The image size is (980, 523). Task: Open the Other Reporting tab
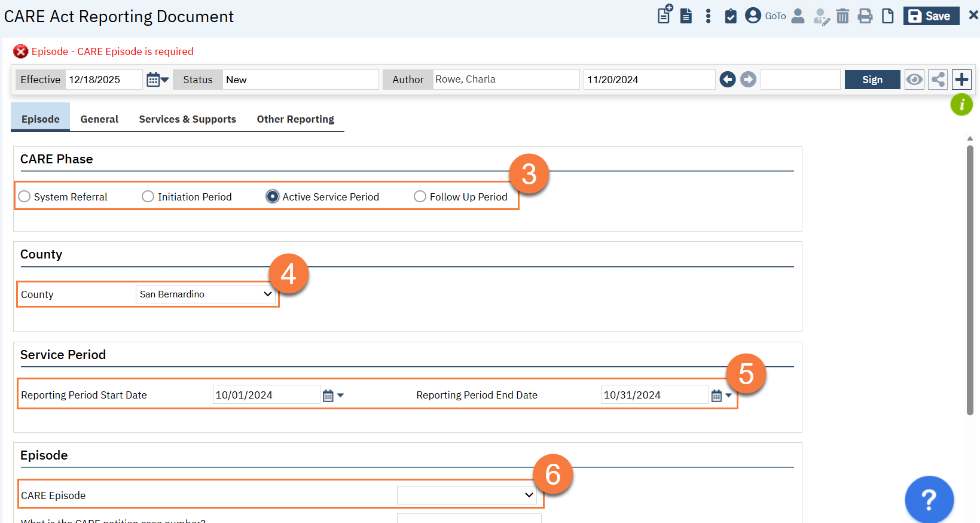coord(295,119)
